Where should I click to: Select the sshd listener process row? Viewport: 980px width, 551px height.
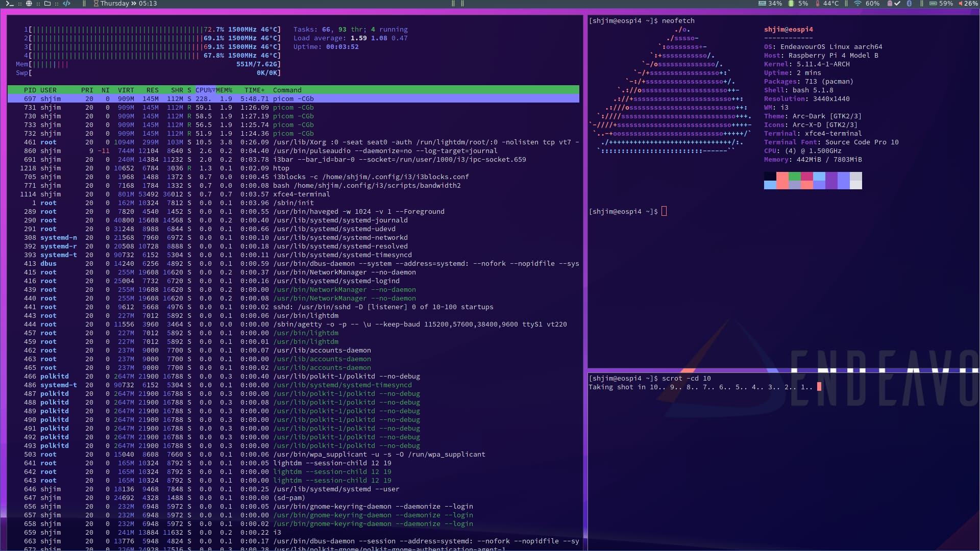click(293, 307)
